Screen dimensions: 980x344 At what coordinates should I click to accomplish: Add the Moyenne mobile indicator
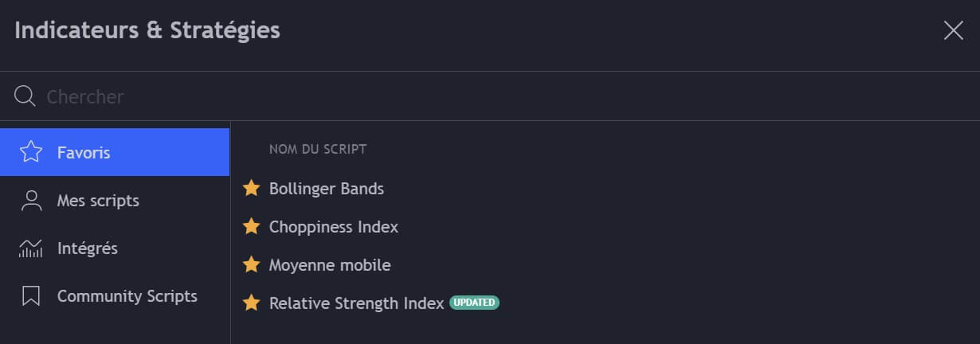(330, 265)
